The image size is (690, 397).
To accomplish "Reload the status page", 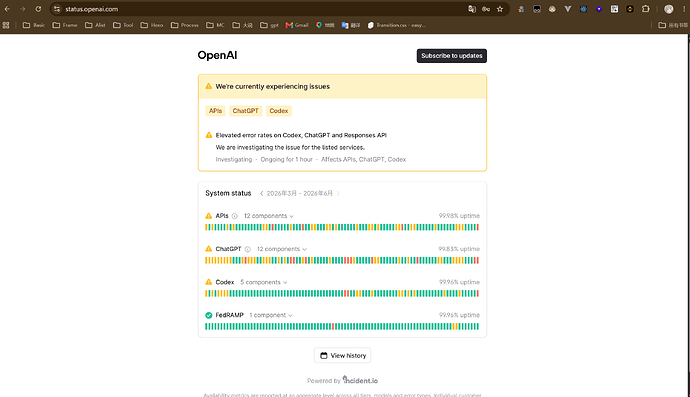I will coord(38,9).
